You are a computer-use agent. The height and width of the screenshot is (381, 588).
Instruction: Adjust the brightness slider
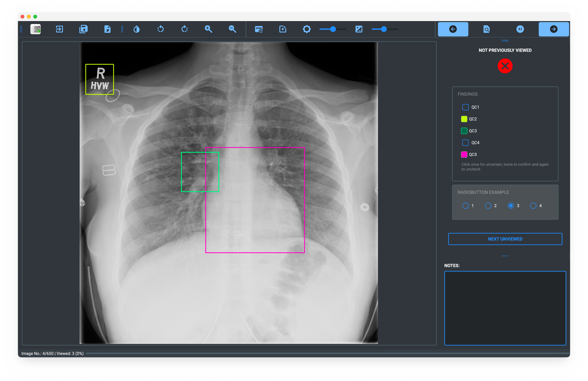pos(333,29)
